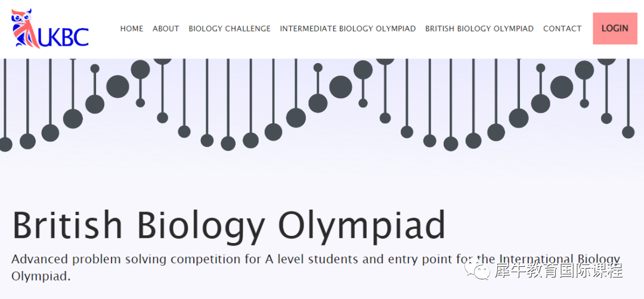The image size is (644, 299).
Task: Open the BIOLOGY CHALLENGE navigation link
Action: pos(230,29)
